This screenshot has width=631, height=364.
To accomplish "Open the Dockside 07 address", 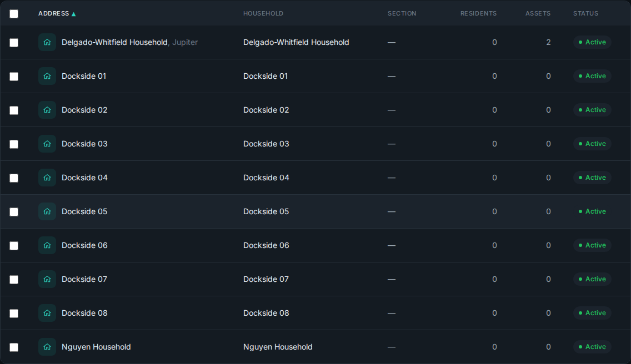I will [84, 279].
